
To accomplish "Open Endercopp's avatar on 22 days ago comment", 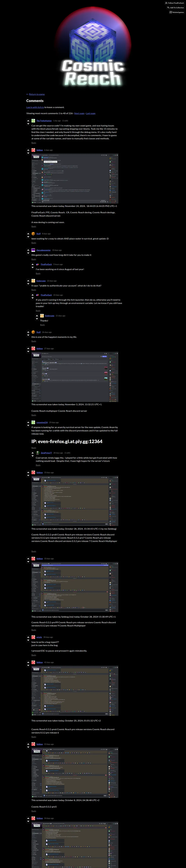I will click(33, 281).
